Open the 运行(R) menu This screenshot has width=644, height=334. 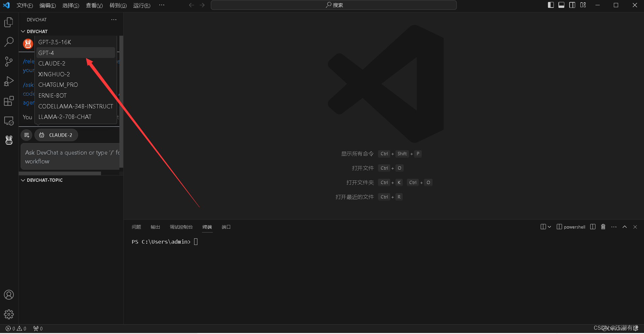(142, 5)
